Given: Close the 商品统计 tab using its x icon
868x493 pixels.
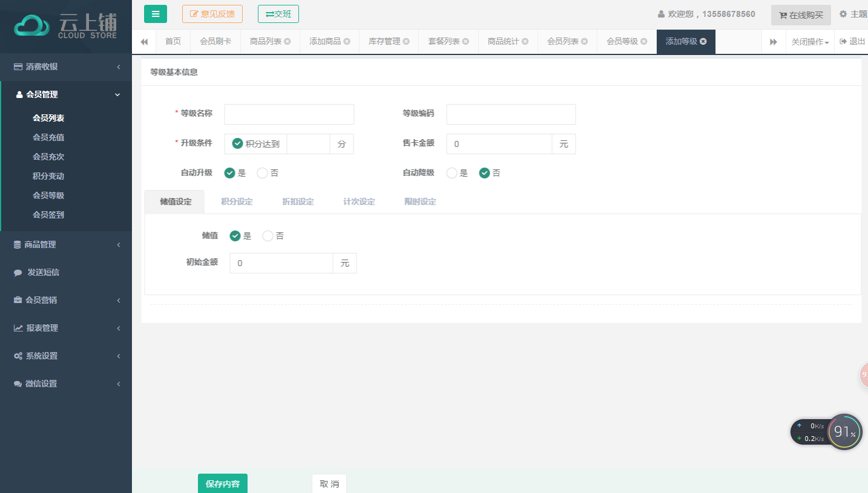Looking at the screenshot, I should pos(525,42).
